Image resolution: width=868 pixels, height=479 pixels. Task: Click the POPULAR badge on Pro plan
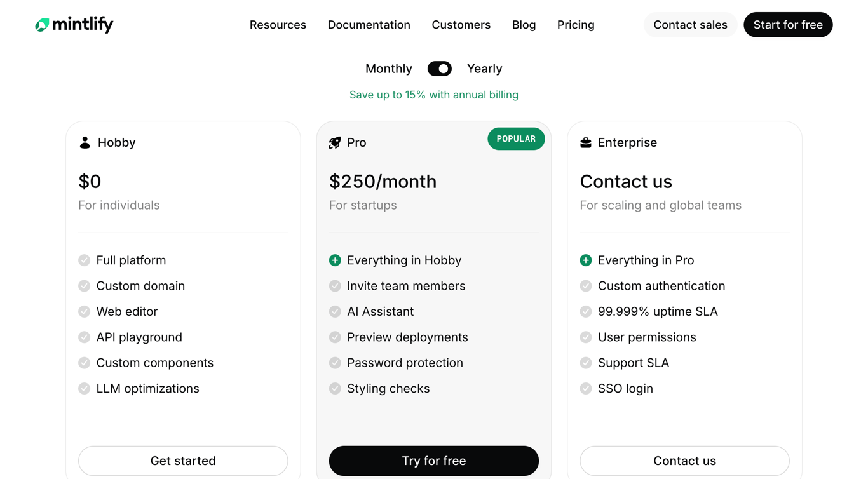click(516, 139)
